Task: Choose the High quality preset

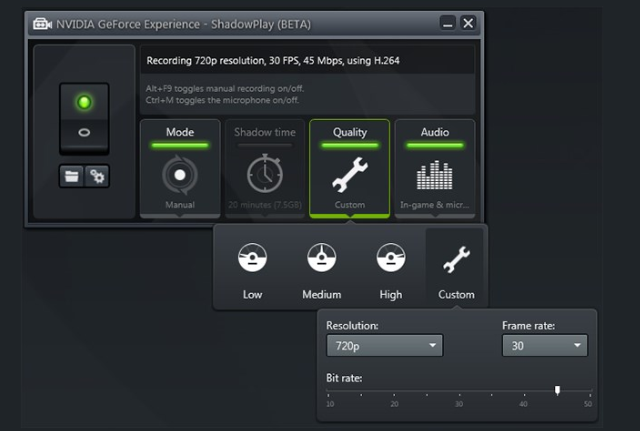Action: click(x=391, y=271)
